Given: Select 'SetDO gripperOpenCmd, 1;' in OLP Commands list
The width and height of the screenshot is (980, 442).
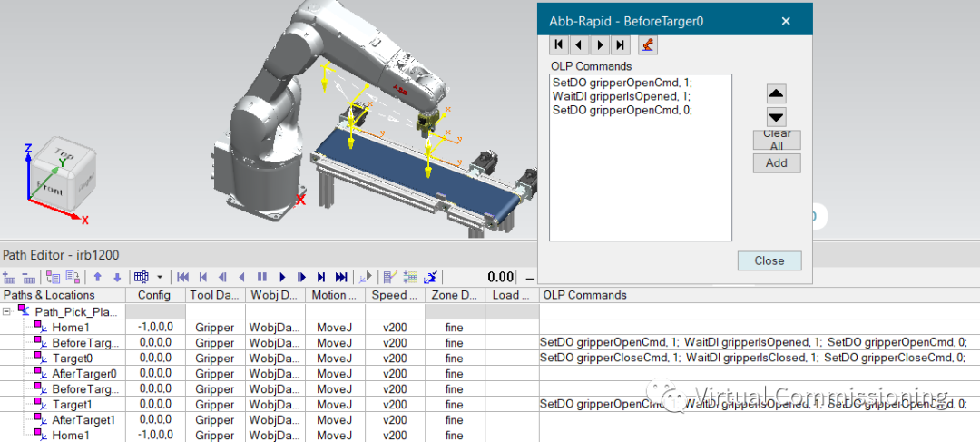Looking at the screenshot, I should (x=622, y=83).
